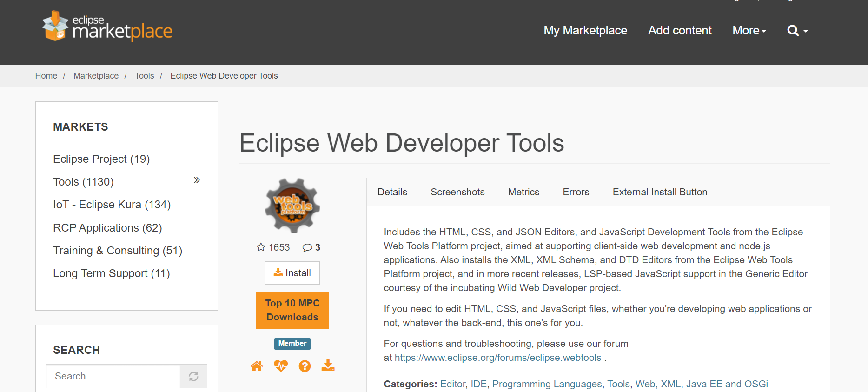
Task: Open the Programming Languages category link
Action: pyautogui.click(x=547, y=384)
